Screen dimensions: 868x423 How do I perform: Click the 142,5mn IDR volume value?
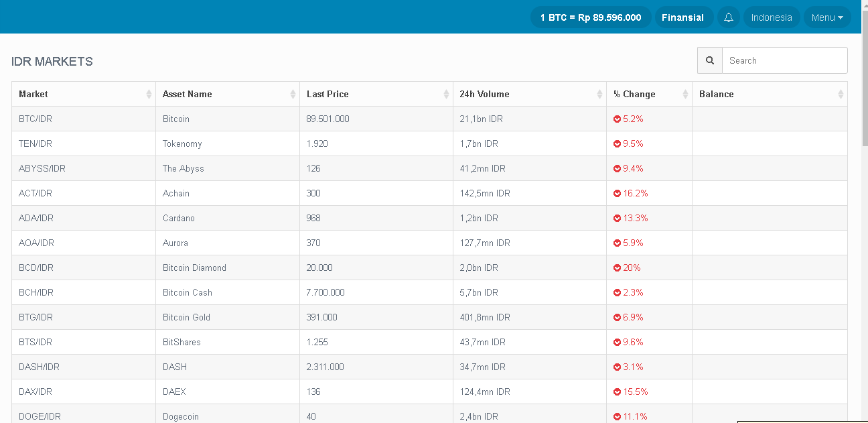485,193
